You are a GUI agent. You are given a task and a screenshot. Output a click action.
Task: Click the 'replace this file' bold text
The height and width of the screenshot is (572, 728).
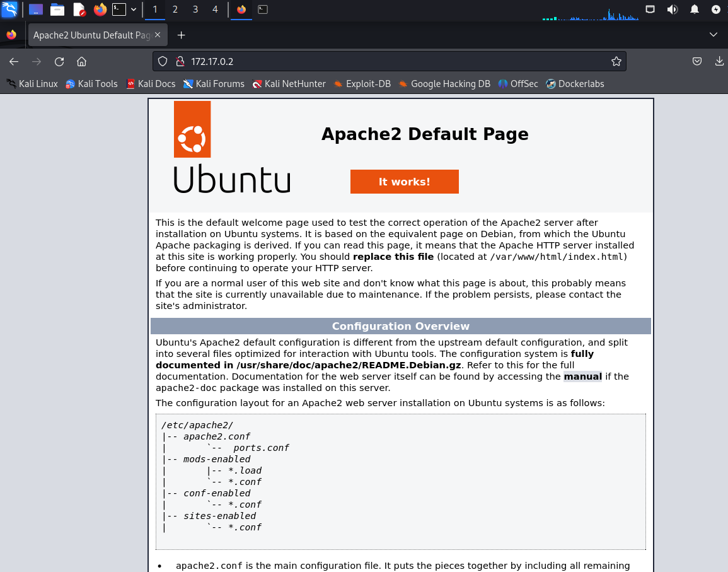[393, 257]
